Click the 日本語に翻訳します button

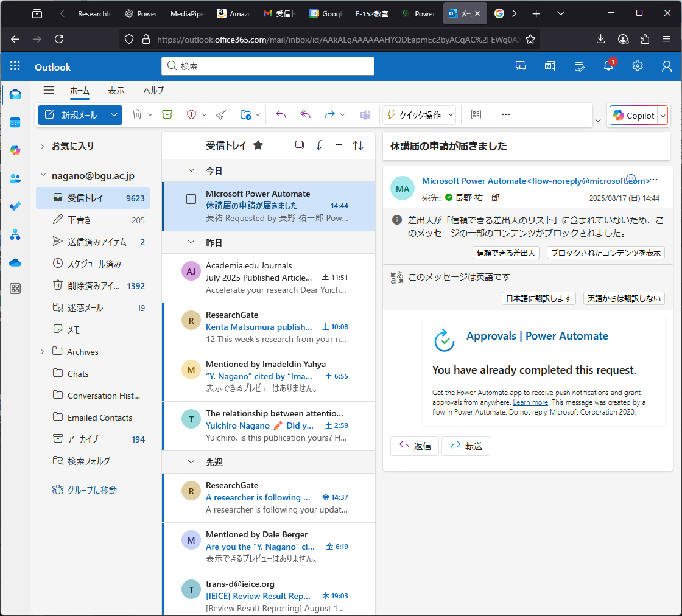[x=539, y=298]
